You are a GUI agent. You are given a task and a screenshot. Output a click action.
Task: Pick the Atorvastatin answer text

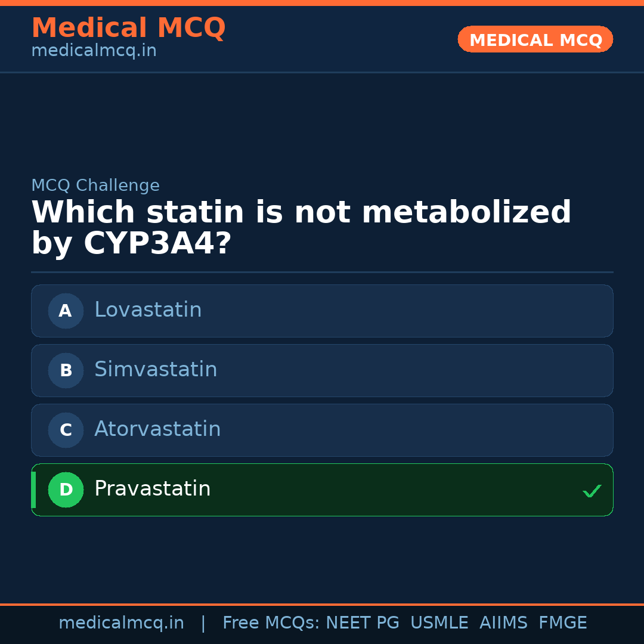click(x=157, y=429)
